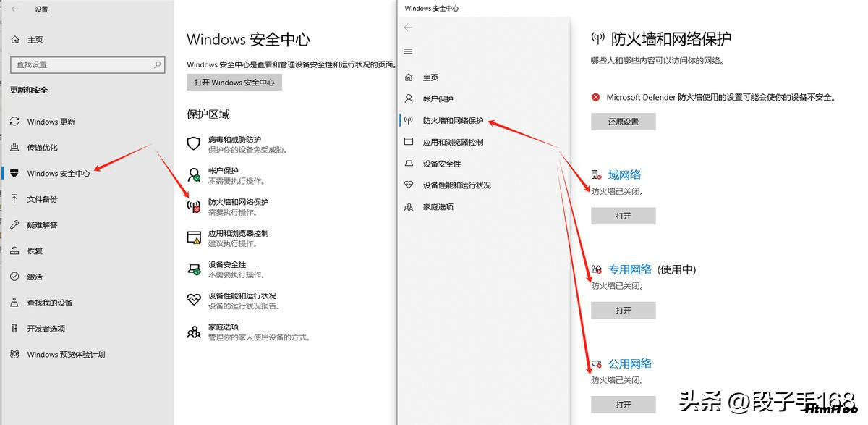This screenshot has width=868, height=425.
Task: Toggle hamburger menu in Windows 安全中心
Action: click(408, 51)
